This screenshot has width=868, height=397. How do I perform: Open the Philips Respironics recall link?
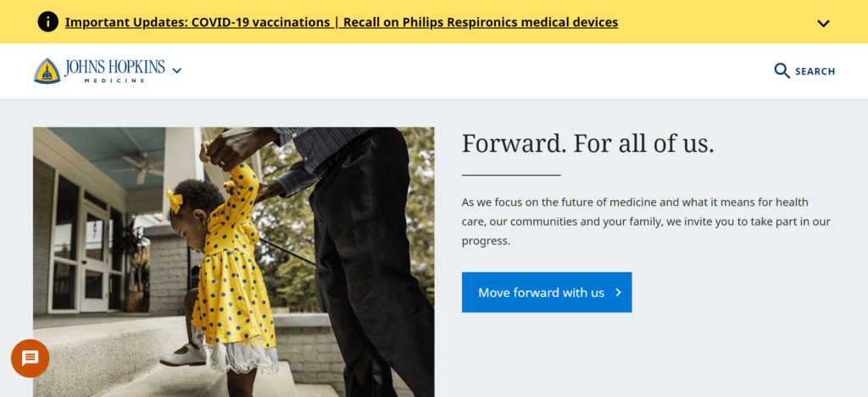pos(481,22)
